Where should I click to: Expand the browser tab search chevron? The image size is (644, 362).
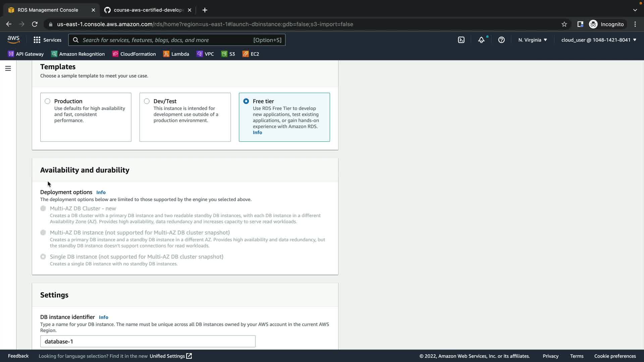[635, 10]
